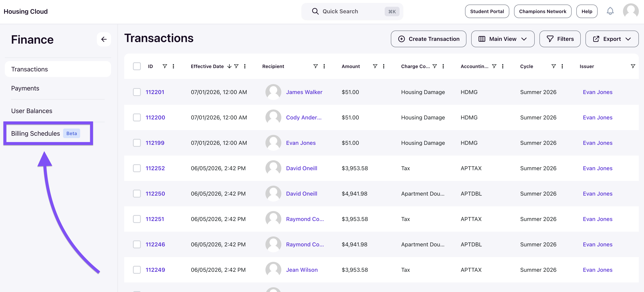The height and width of the screenshot is (292, 644).
Task: Click Create Transaction button
Action: coord(429,39)
